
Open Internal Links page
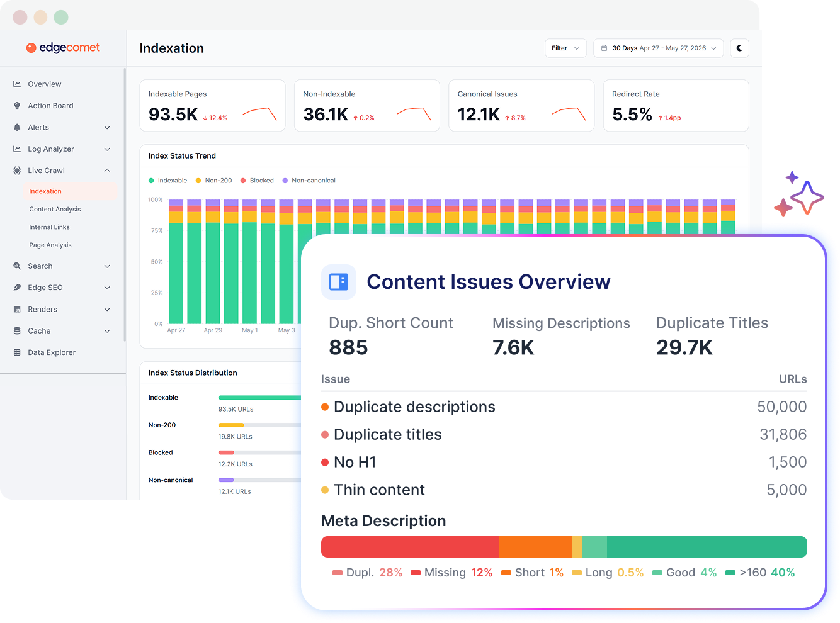coord(49,227)
